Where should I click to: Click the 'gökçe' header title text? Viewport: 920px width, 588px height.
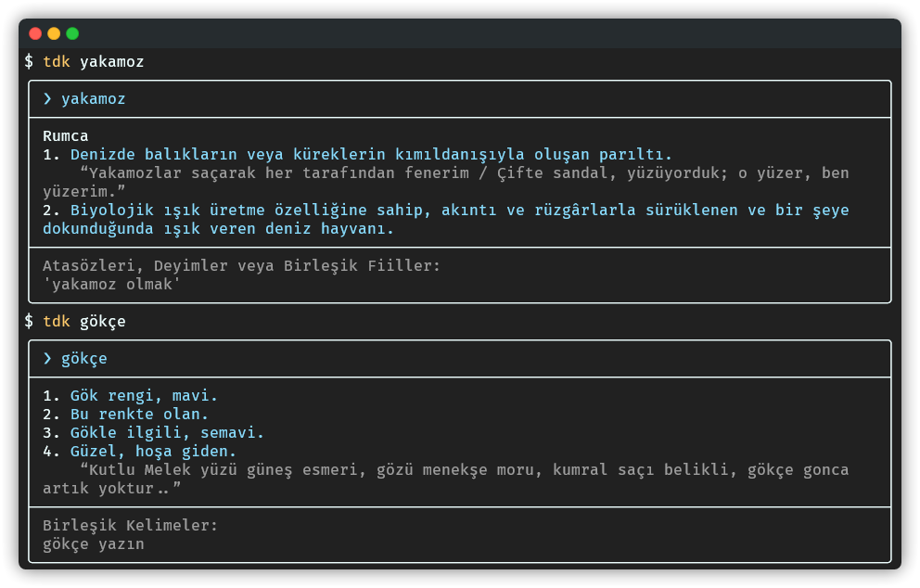pos(83,359)
